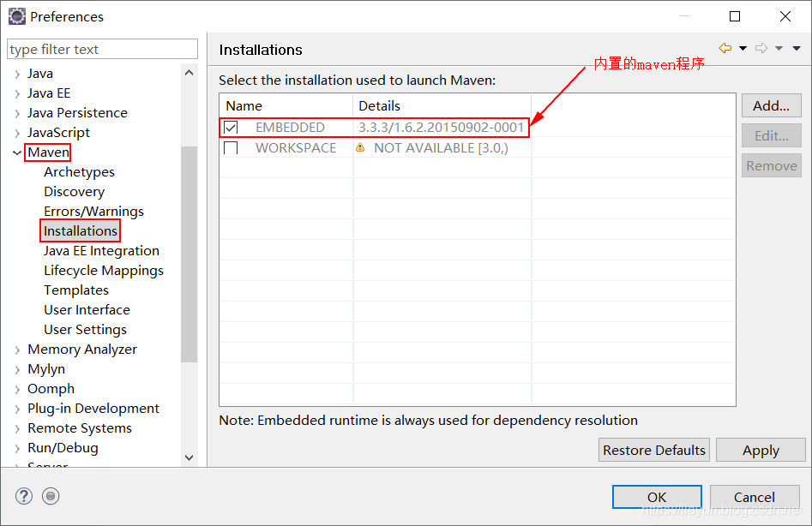
Task: Select the Plug-in Development tree item
Action: (x=93, y=408)
